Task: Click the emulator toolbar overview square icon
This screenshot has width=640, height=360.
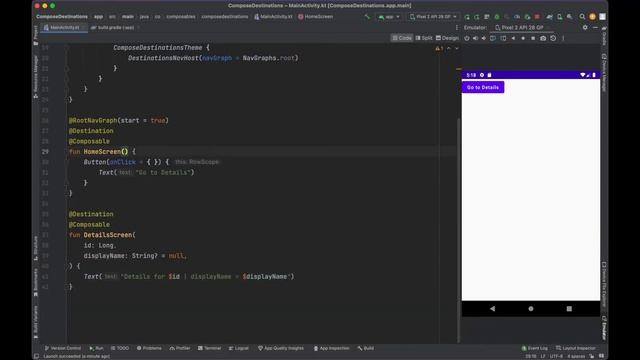Action: (x=533, y=38)
